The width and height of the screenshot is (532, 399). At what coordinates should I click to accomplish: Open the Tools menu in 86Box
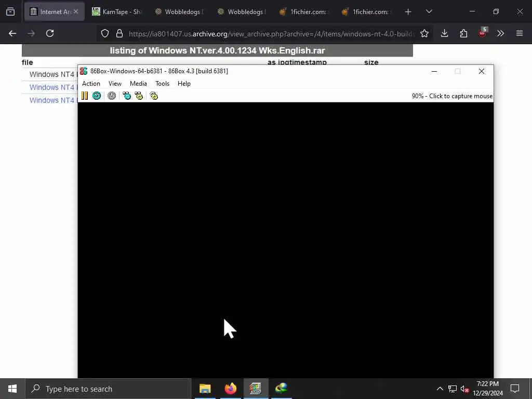(162, 84)
